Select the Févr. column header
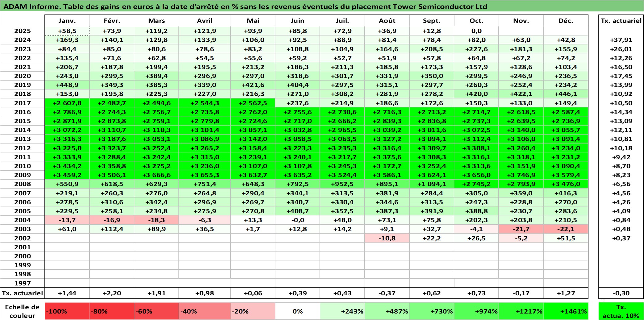This screenshot has height=320, width=644. coord(112,21)
